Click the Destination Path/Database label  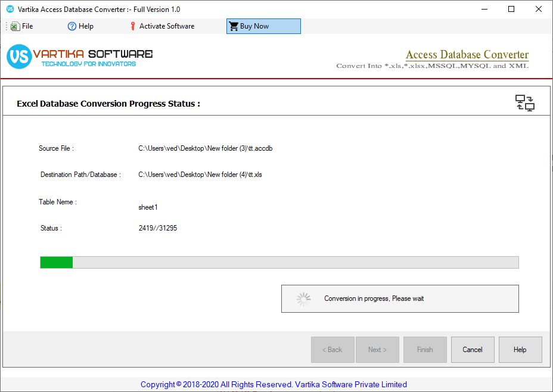point(80,175)
